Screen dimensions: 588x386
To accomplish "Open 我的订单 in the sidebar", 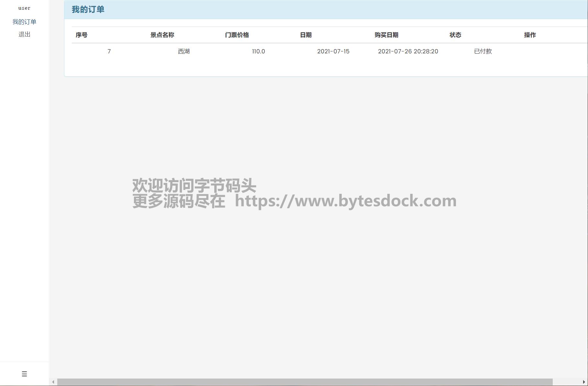I will point(24,22).
